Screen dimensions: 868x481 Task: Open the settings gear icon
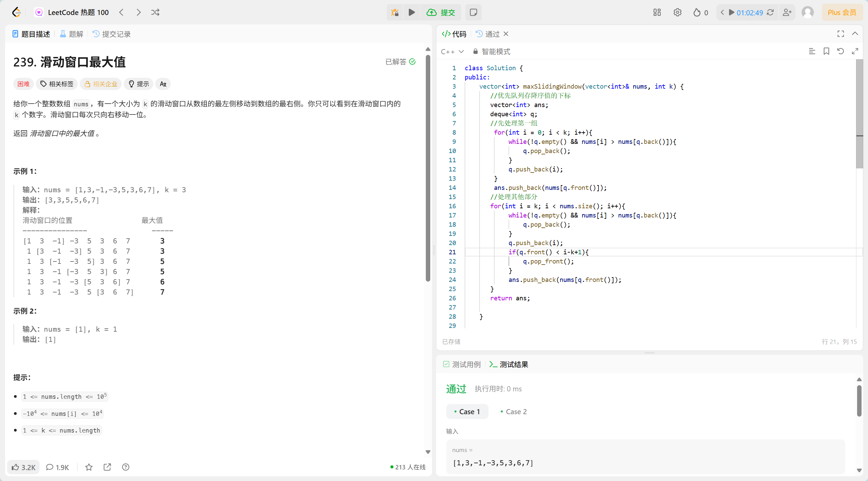(677, 13)
